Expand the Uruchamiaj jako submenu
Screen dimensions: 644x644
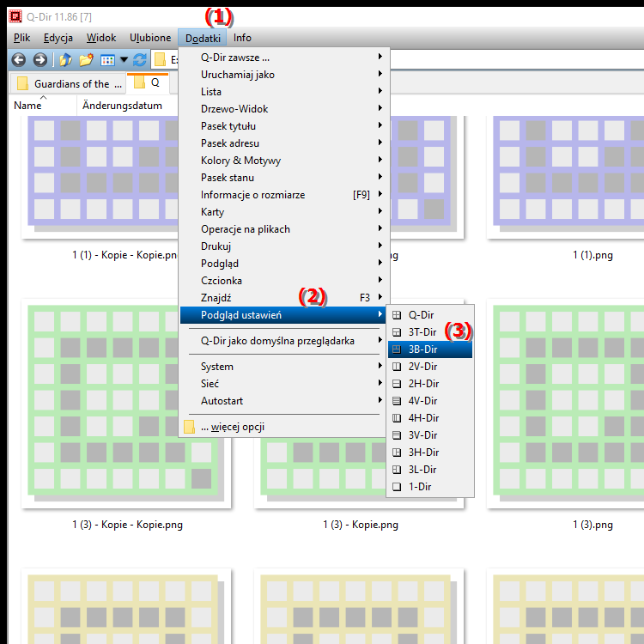(x=284, y=75)
